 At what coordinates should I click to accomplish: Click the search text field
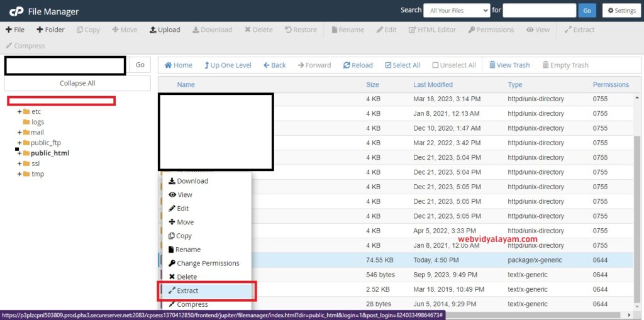click(x=539, y=11)
